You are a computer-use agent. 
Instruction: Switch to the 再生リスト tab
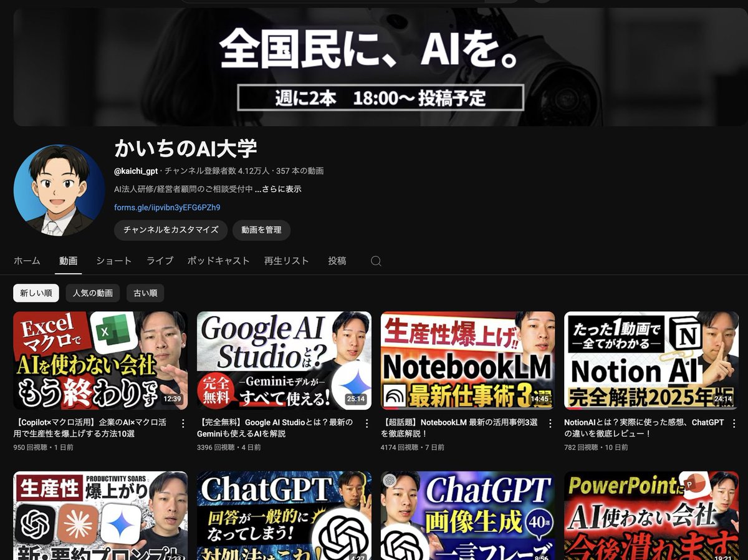tap(286, 261)
